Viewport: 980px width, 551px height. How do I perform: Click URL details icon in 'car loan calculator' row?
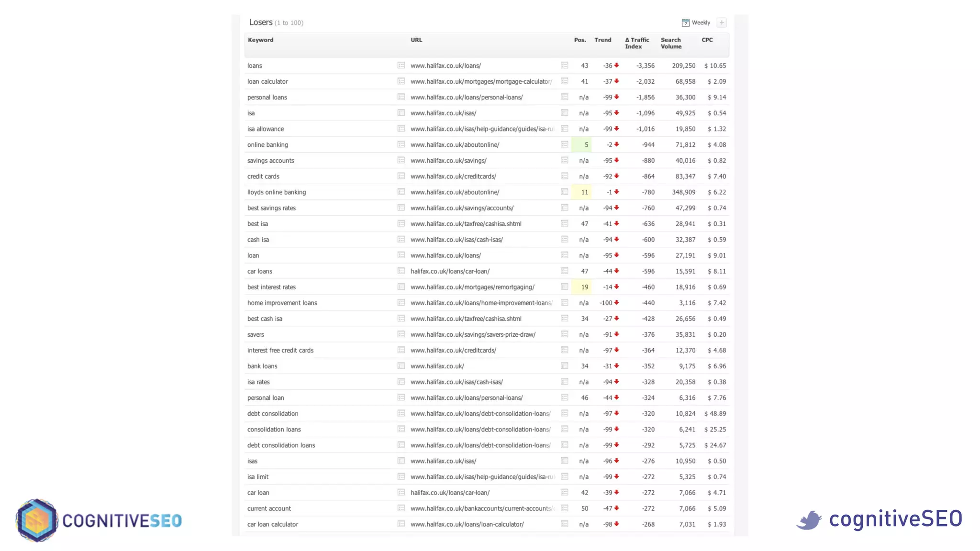click(x=565, y=523)
